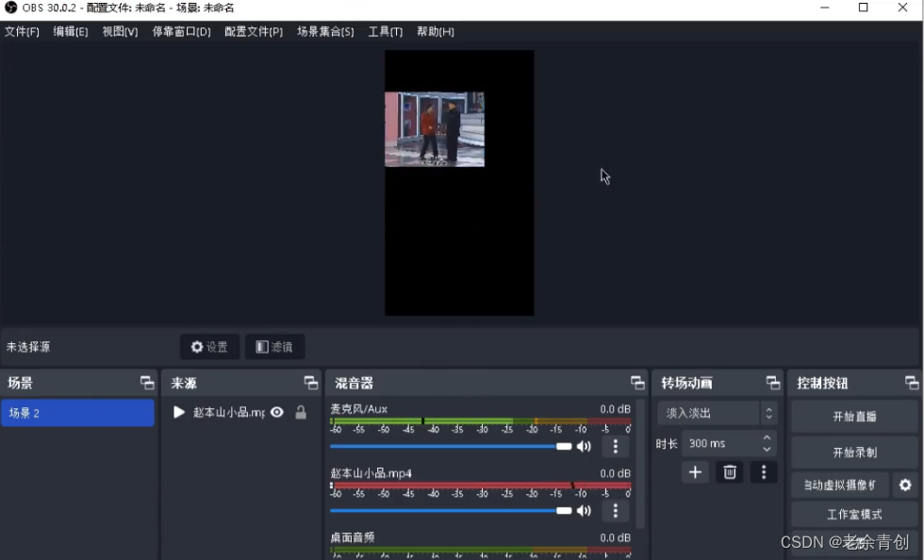Start the virtual camera button
The width and height of the screenshot is (924, 560).
840,486
